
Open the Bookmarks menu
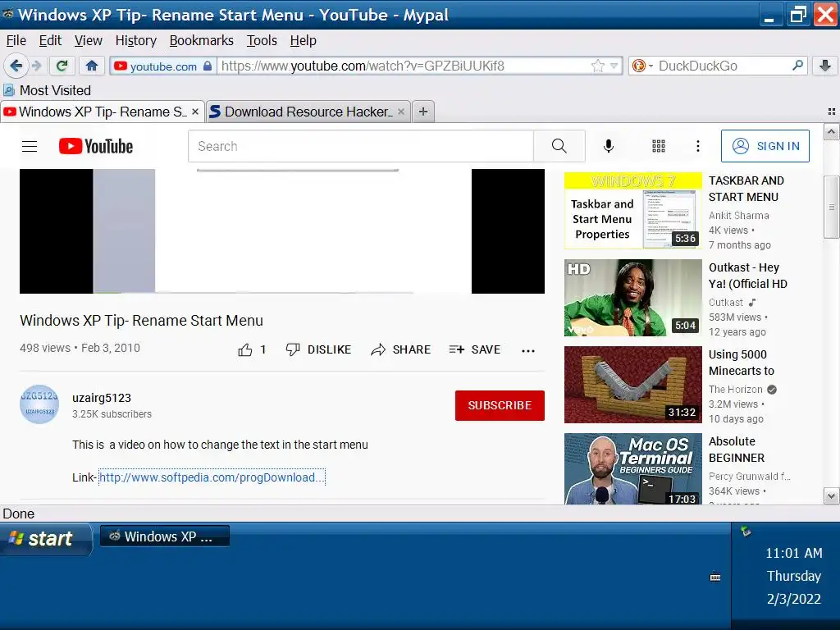coord(202,41)
